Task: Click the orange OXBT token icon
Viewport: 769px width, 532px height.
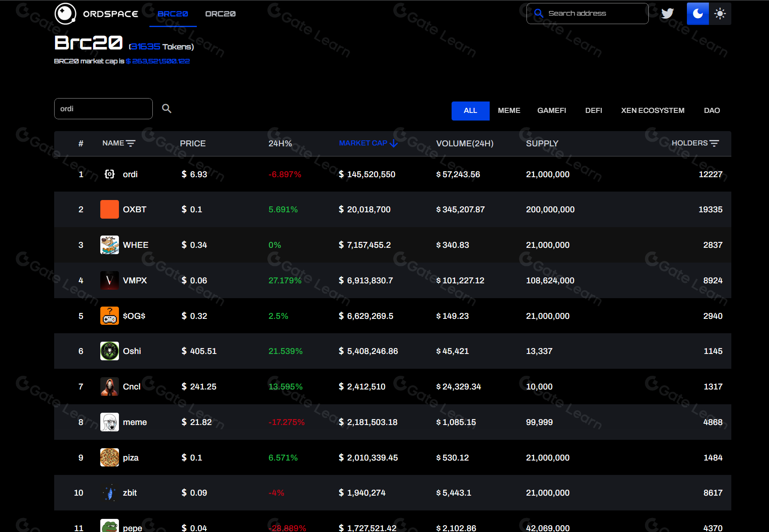Action: coord(110,209)
